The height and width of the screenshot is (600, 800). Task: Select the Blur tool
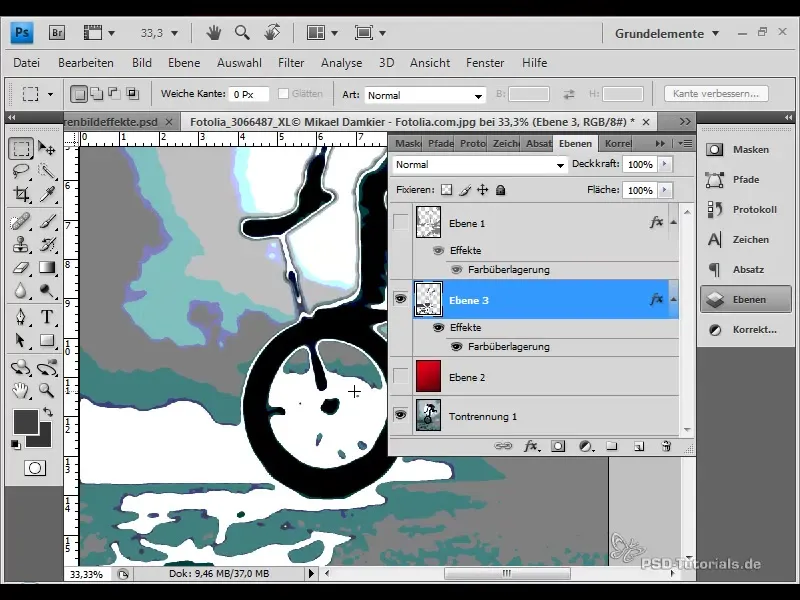[x=21, y=290]
